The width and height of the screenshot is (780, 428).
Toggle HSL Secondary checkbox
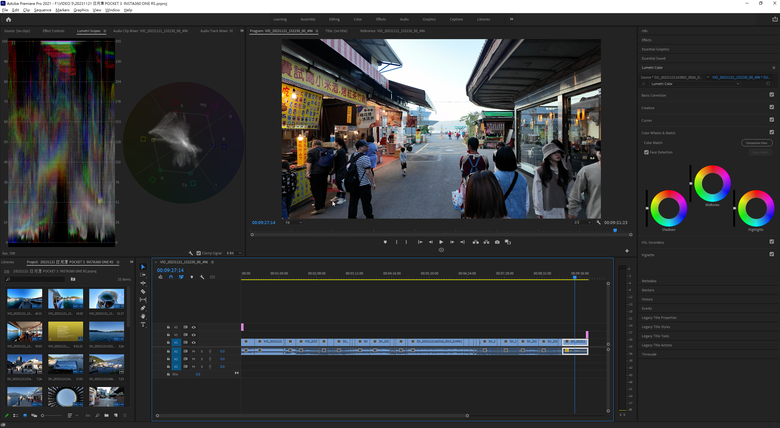coord(772,242)
